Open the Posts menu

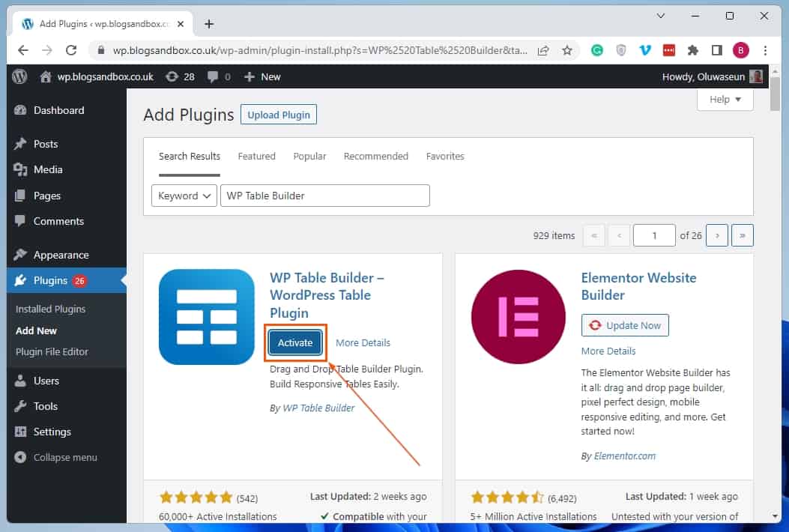(x=46, y=144)
